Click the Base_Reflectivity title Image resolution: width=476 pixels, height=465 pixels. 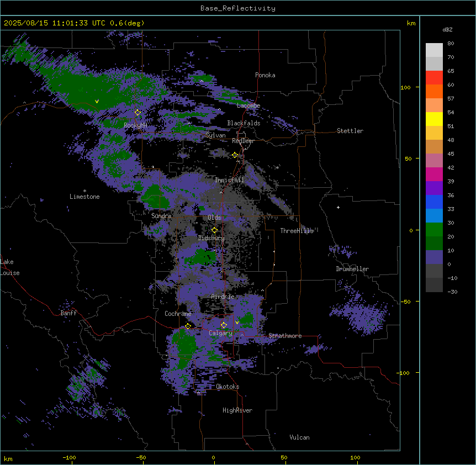tap(238, 8)
